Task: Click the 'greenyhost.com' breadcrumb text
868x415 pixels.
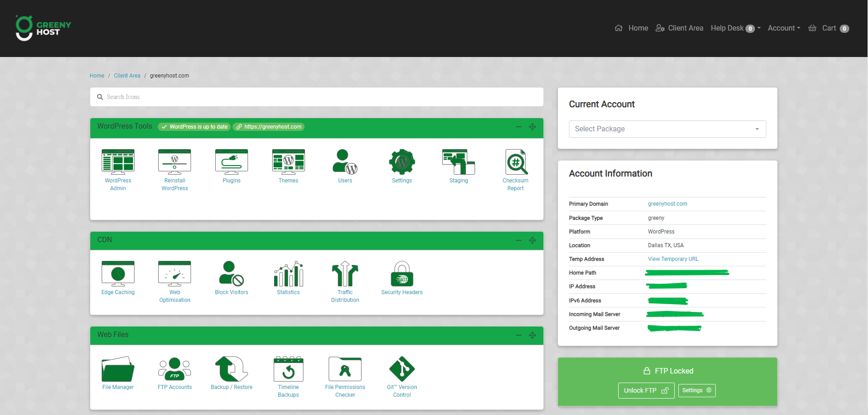Action: (x=170, y=76)
